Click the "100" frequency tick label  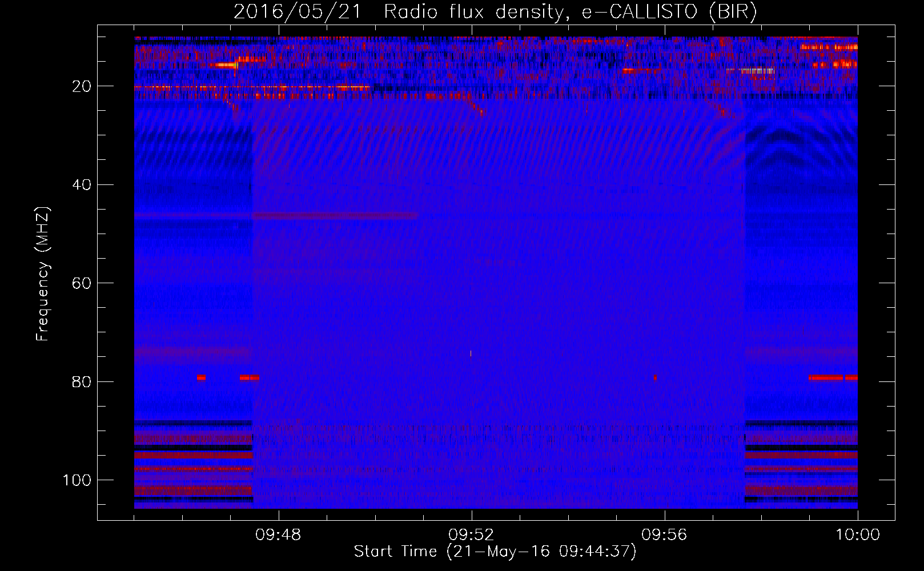pos(77,480)
